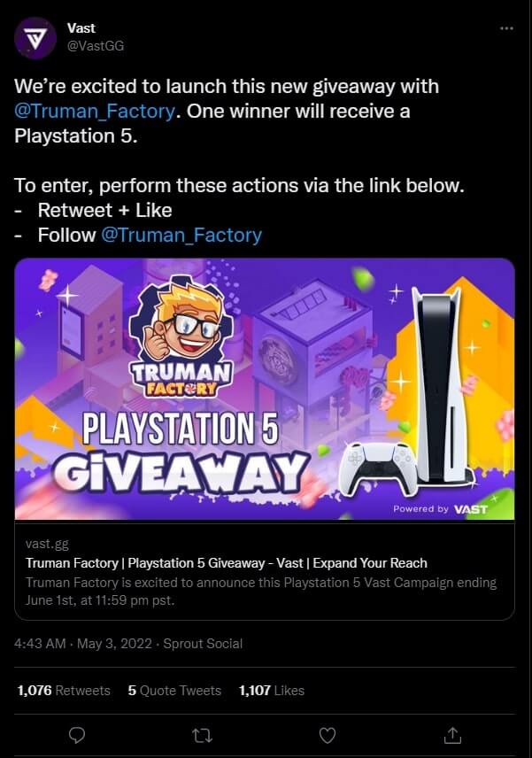View the 5 Quote Tweets list
Image resolution: width=532 pixels, height=758 pixels.
click(174, 691)
